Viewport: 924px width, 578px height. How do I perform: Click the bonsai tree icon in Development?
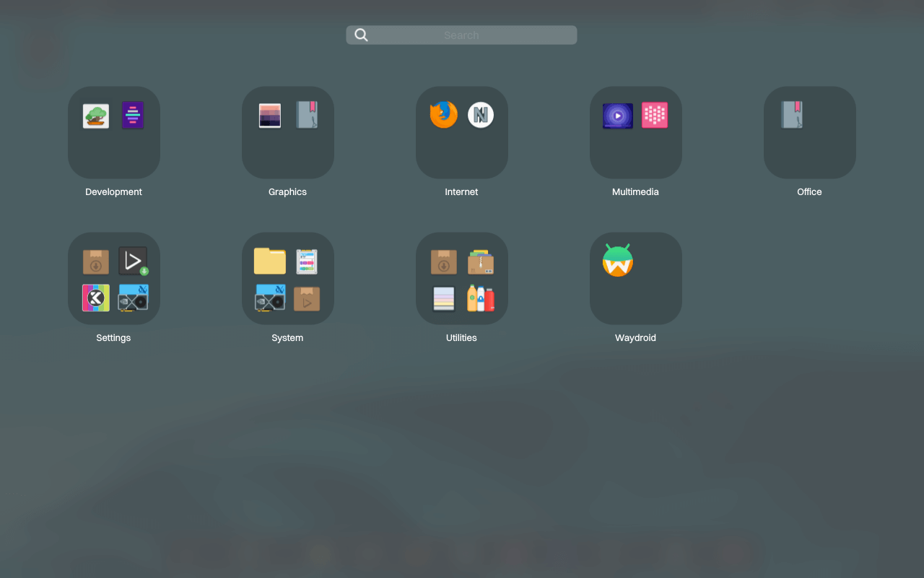[95, 114]
